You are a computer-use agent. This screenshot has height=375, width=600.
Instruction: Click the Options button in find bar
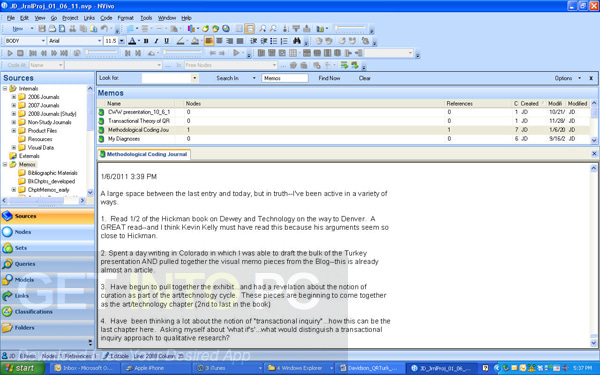[567, 78]
